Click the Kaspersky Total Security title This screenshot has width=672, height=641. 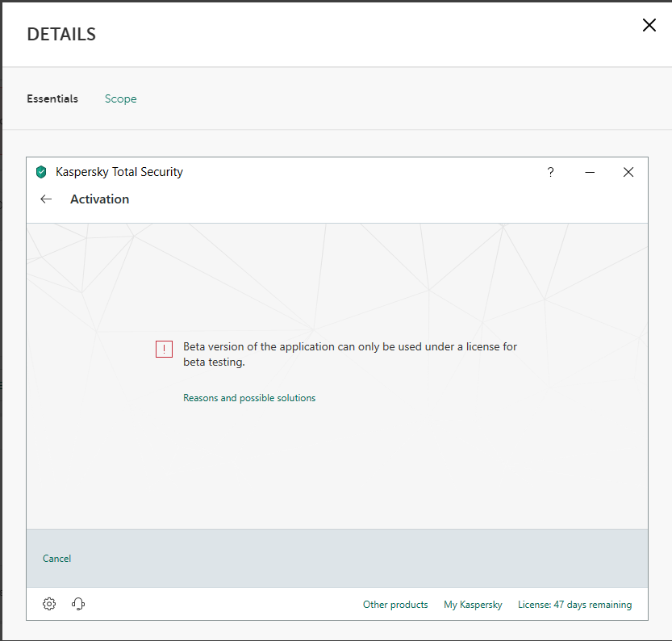pyautogui.click(x=119, y=172)
